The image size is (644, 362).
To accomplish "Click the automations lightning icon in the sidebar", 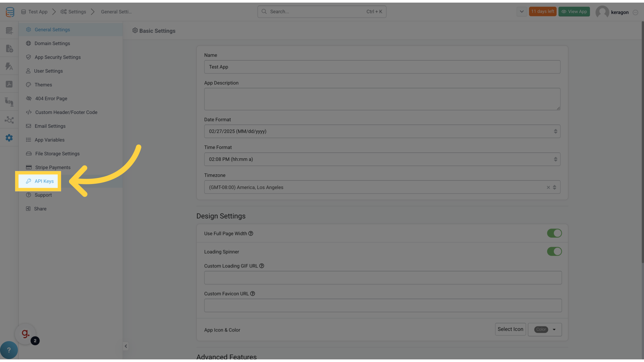I will pos(9,66).
